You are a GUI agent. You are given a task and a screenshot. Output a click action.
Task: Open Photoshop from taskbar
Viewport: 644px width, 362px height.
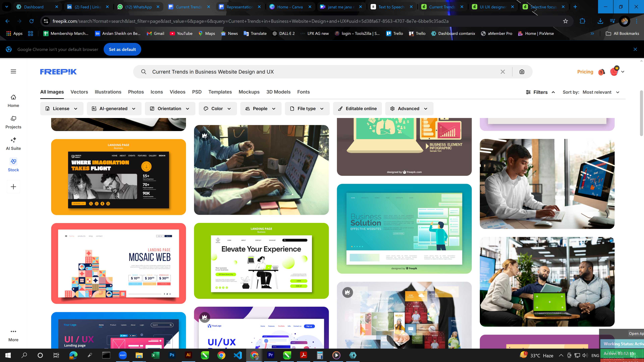point(172,355)
